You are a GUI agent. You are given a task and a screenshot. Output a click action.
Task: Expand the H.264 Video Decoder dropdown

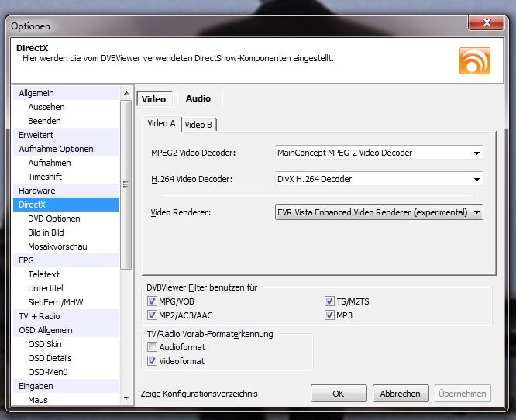[379, 179]
